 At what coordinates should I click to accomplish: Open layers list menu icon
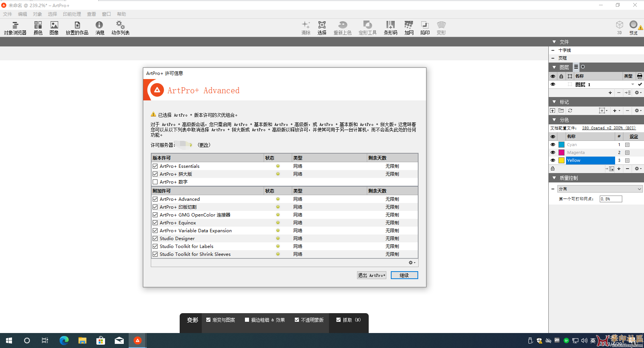click(576, 67)
